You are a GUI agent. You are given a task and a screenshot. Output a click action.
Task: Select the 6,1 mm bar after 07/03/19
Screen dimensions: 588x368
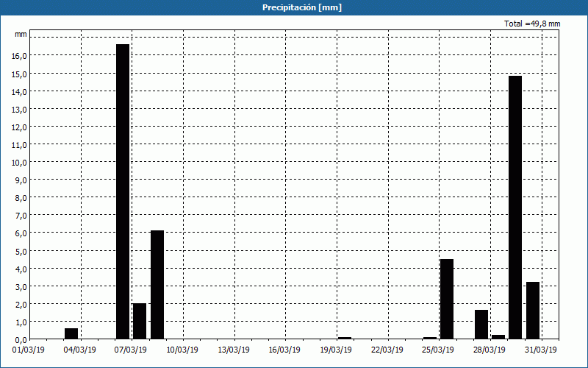click(157, 285)
